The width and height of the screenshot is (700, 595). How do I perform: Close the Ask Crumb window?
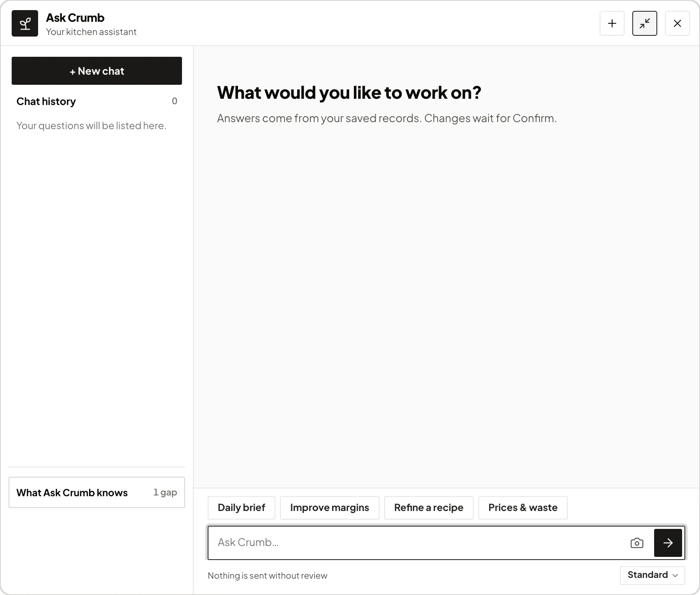(677, 23)
